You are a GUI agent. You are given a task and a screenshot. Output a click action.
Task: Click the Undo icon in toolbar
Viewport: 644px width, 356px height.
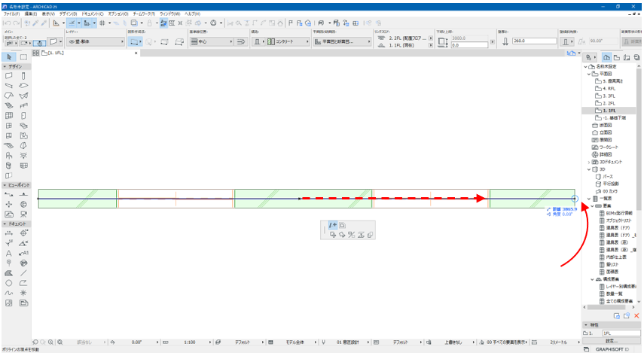[8, 23]
